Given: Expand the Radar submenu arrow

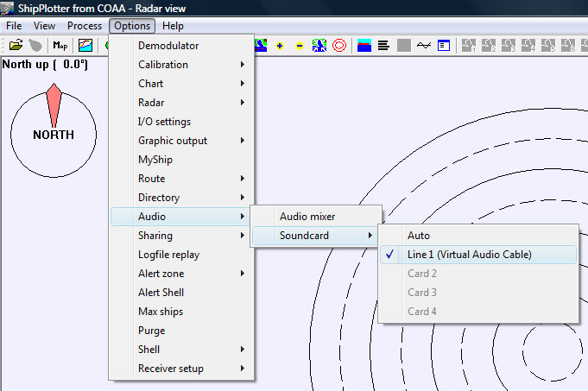Looking at the screenshot, I should click(x=243, y=103).
